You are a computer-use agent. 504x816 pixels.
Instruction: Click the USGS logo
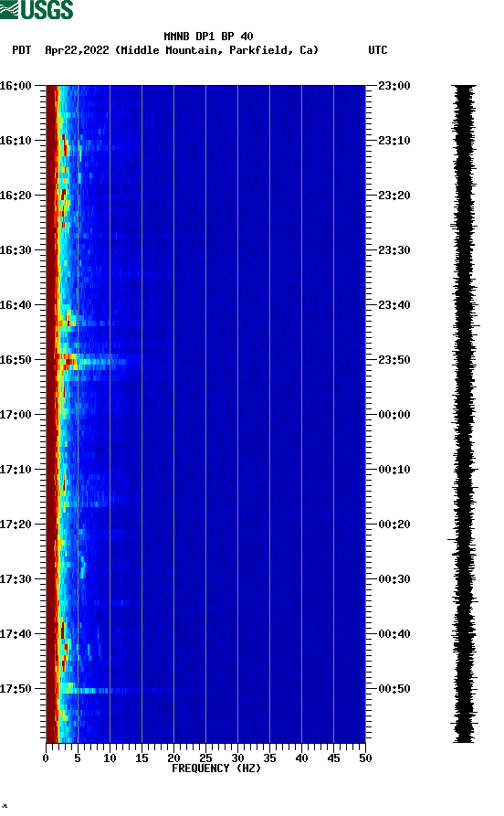pos(37,9)
